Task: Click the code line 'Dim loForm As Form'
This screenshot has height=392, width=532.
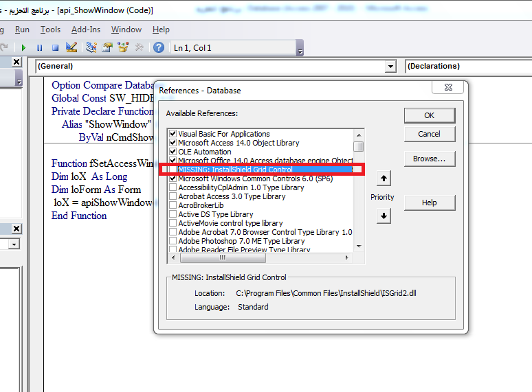Action: coord(96,189)
